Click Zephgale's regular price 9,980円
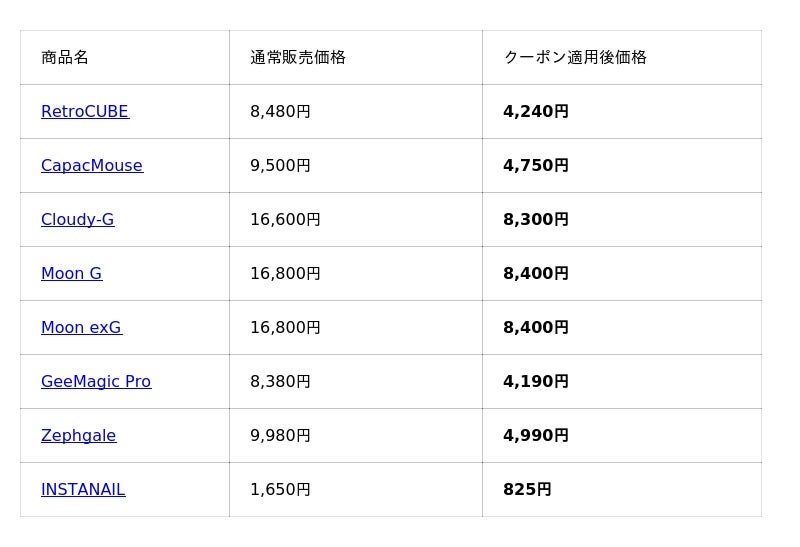The image size is (800, 547). click(x=280, y=436)
